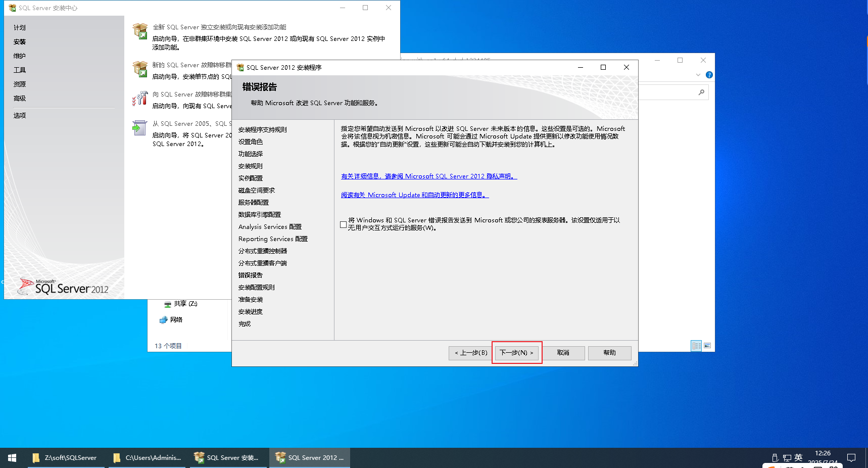Screen dimensions: 868x468
Task: Open the 计划 page in installation center
Action: 20,28
